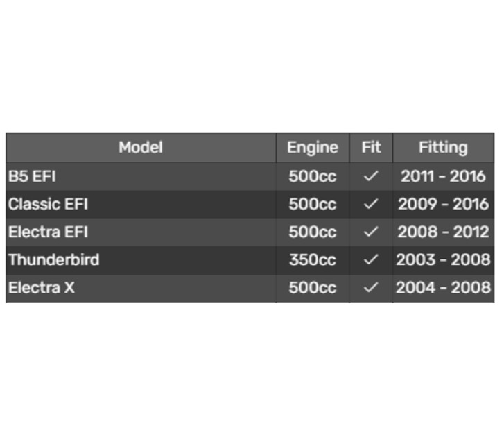Image resolution: width=504 pixels, height=444 pixels.
Task: Click the 2009 - 2016 fitting cell
Action: point(443,204)
